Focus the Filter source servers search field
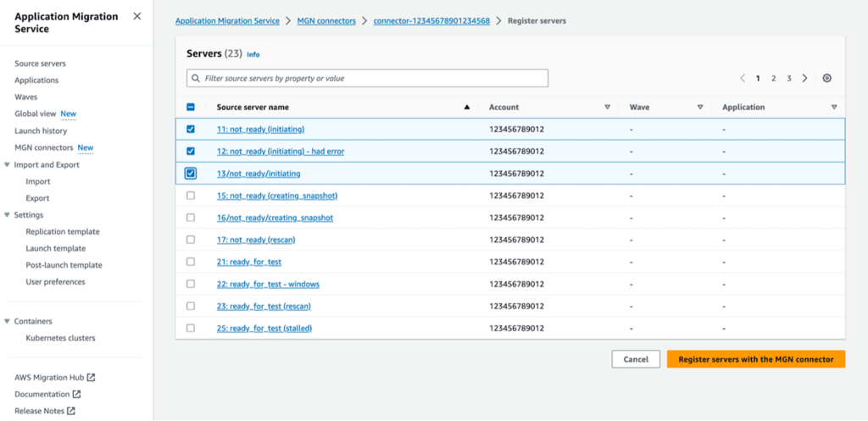Viewport: 868px width, 421px height. [367, 79]
